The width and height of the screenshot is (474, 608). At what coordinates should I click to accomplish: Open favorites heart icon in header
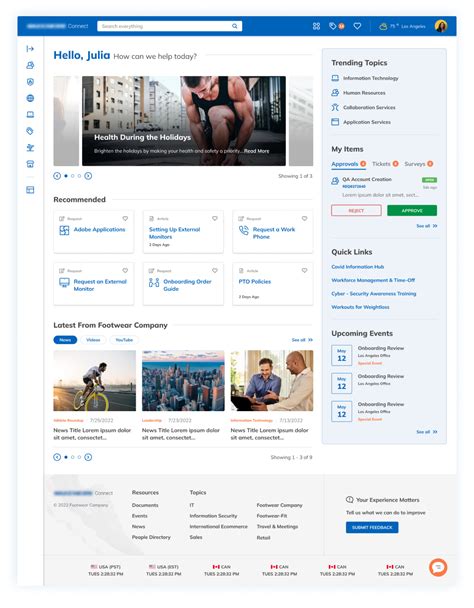pos(357,26)
